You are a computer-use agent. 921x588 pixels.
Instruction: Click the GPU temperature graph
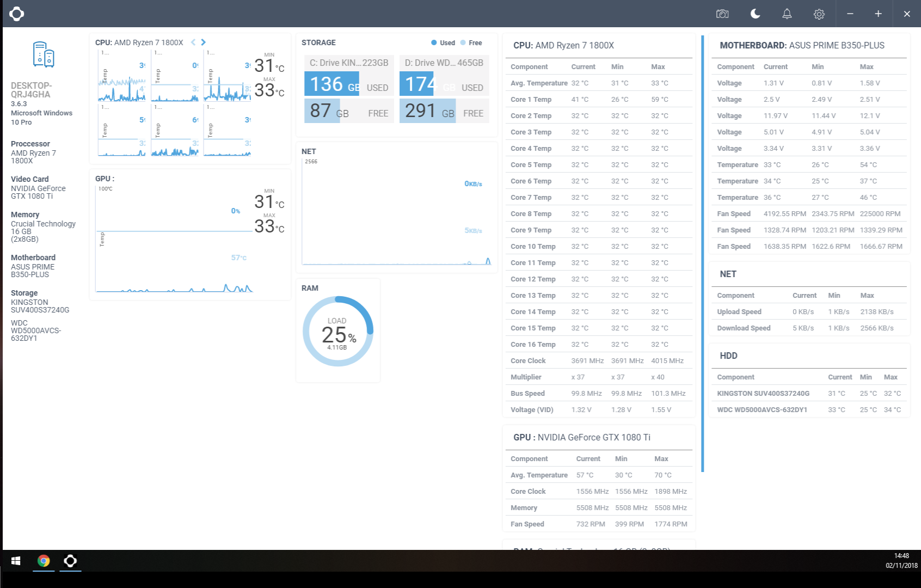tap(174, 240)
